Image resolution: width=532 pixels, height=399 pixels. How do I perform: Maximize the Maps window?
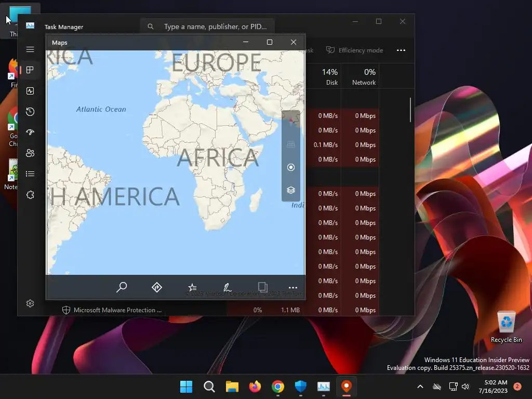pos(270,42)
